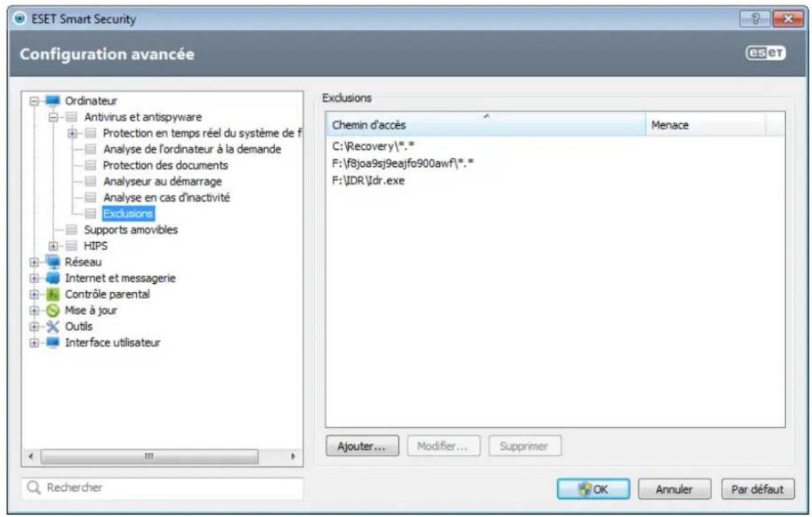
Task: Click the Interface utilisateur monitor icon
Action: point(52,342)
